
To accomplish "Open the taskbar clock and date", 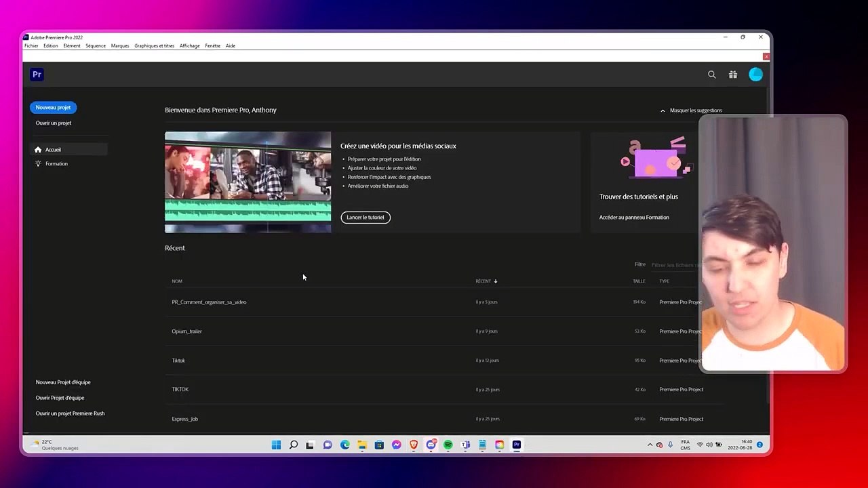I will 740,445.
